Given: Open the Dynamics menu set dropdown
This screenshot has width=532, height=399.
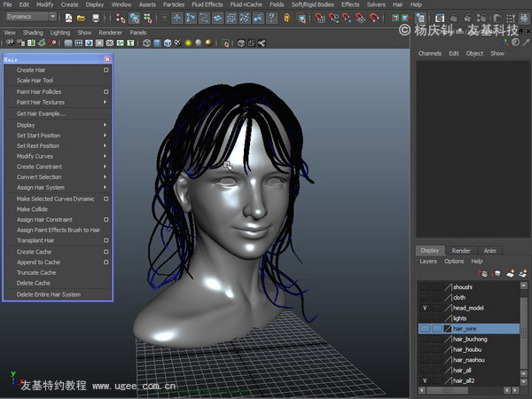Looking at the screenshot, I should point(53,16).
